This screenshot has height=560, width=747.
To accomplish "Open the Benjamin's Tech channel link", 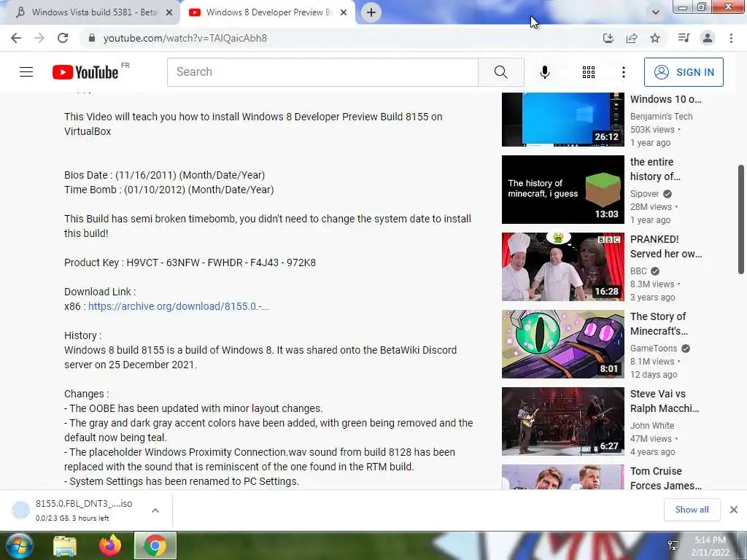I will click(x=661, y=116).
